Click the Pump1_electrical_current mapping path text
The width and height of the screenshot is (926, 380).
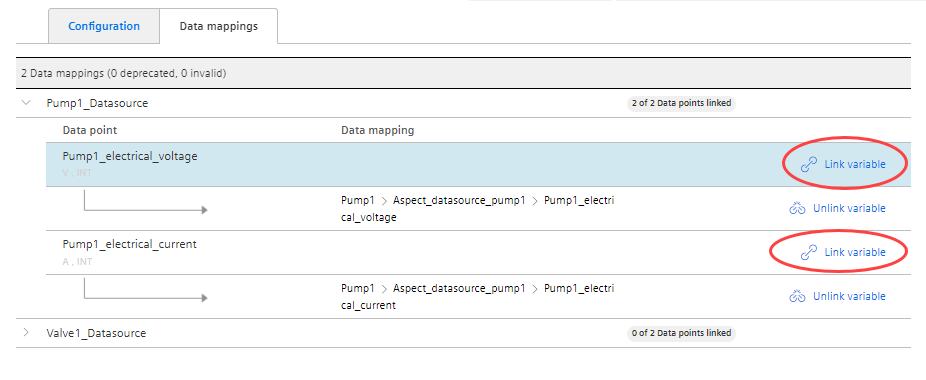[477, 297]
